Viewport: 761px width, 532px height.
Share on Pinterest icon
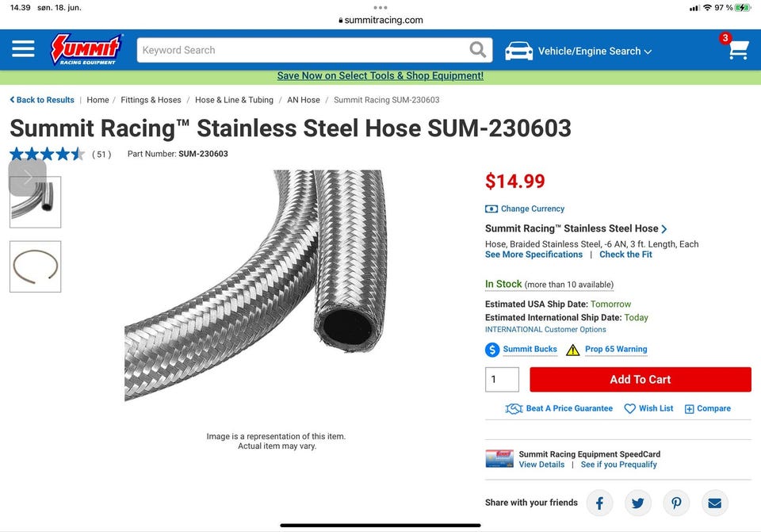coord(676,503)
